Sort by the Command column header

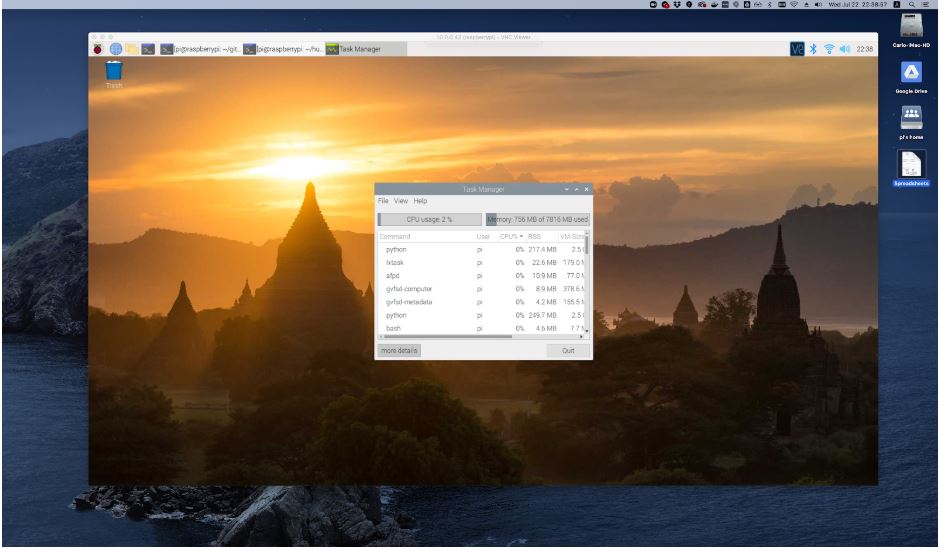[x=425, y=236]
